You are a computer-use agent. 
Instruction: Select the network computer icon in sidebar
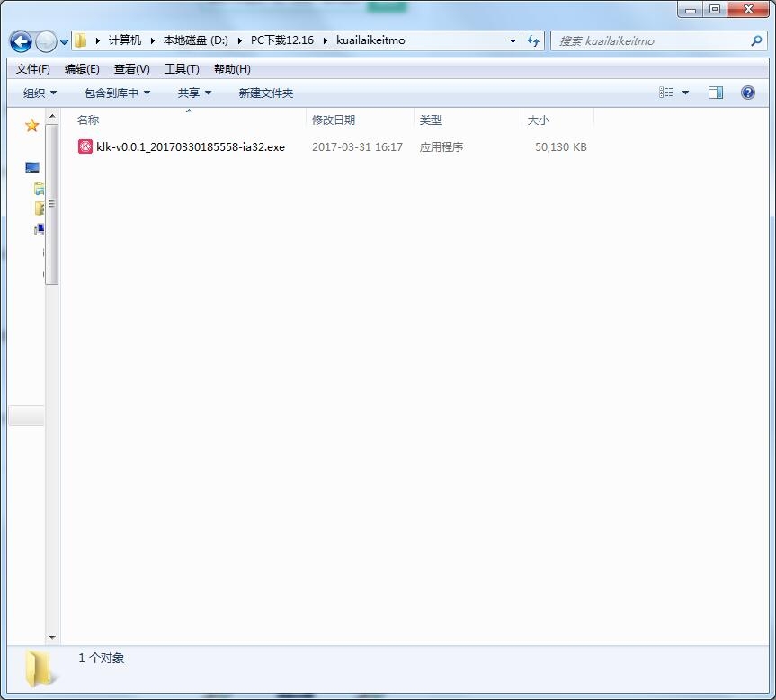tap(39, 229)
